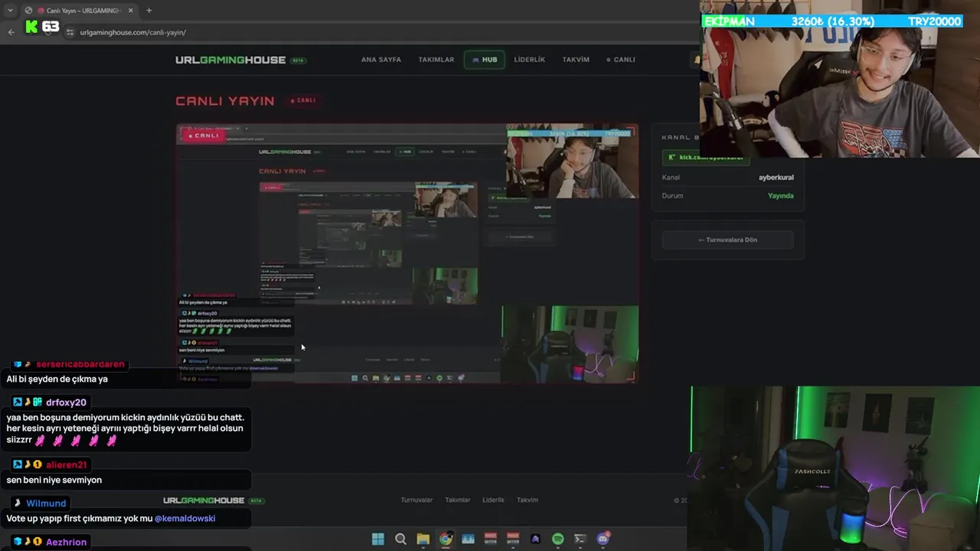Open the Takımlar footer link
Image resolution: width=980 pixels, height=551 pixels.
[458, 500]
